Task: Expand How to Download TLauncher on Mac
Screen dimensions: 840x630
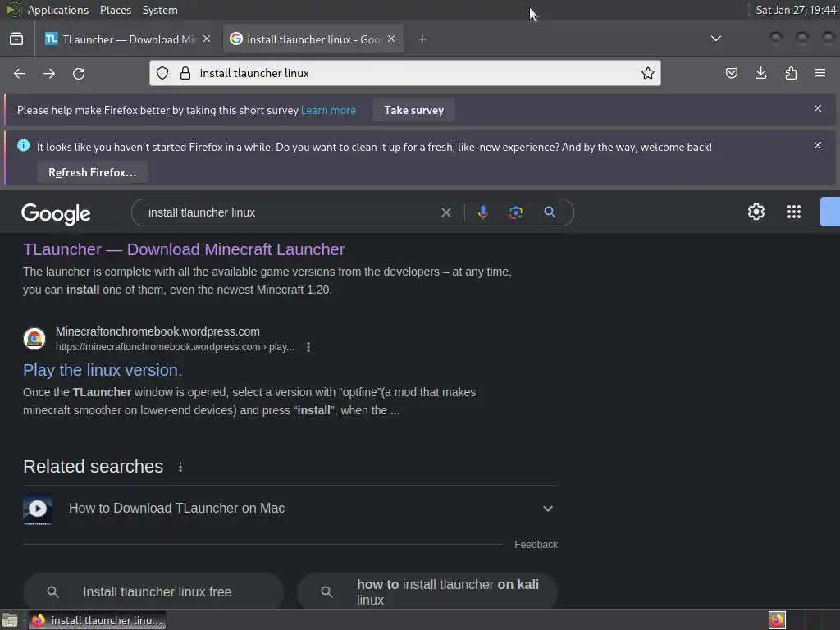Action: 547,509
